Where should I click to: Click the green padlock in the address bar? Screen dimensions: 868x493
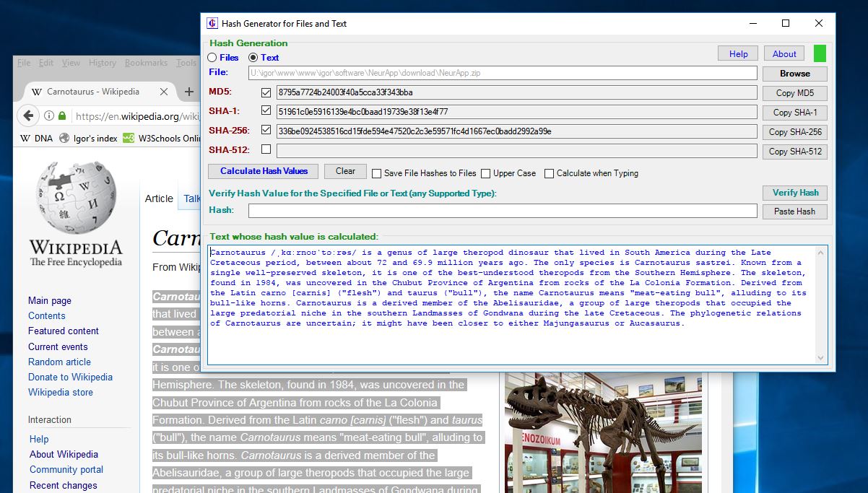point(62,115)
